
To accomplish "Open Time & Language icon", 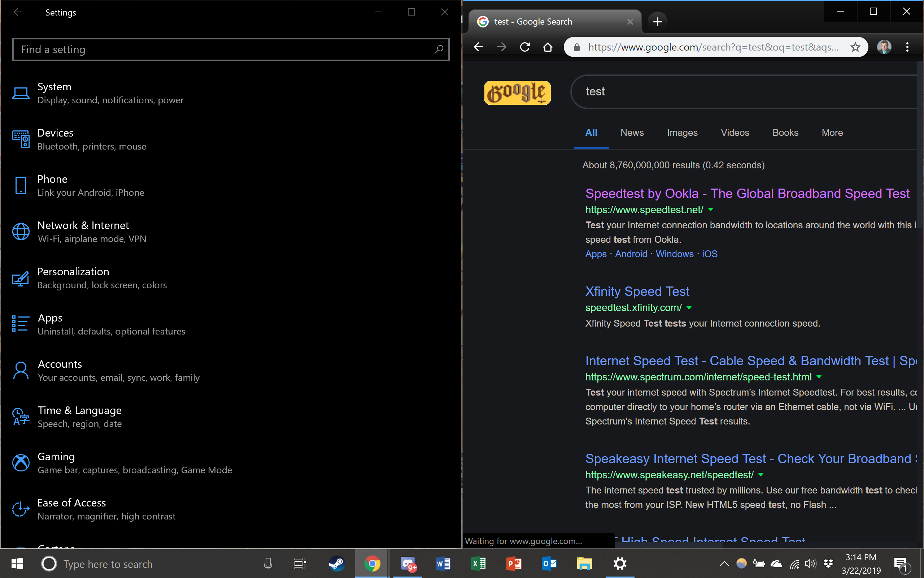I will (x=21, y=416).
